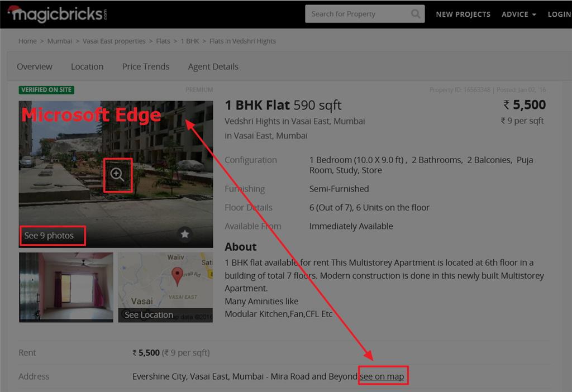The height and width of the screenshot is (392, 572).
Task: Open the Mumbai breadcrumb link
Action: pyautogui.click(x=59, y=41)
